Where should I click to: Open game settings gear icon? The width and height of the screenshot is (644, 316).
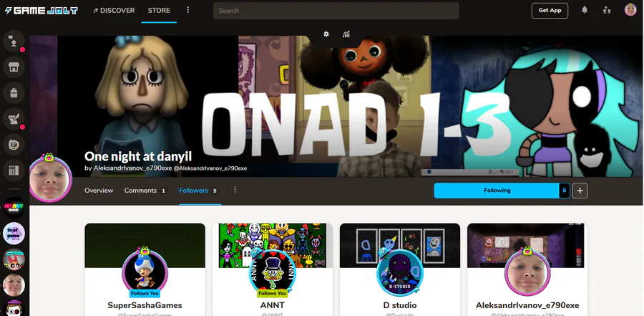(x=326, y=34)
